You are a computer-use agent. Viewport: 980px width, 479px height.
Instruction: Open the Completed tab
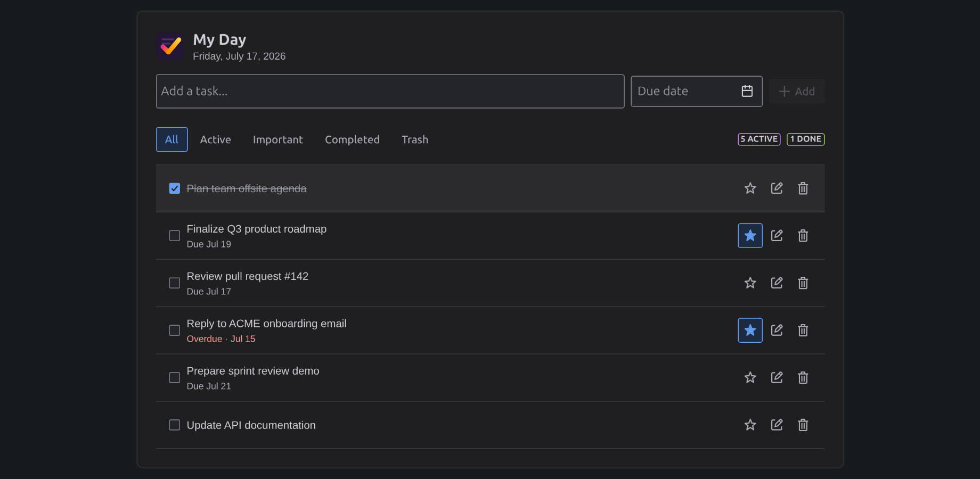352,139
